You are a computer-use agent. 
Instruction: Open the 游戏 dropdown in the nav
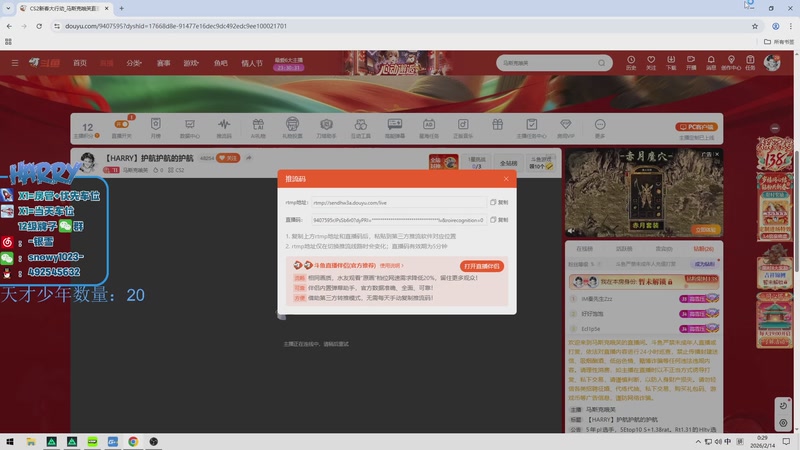click(191, 63)
